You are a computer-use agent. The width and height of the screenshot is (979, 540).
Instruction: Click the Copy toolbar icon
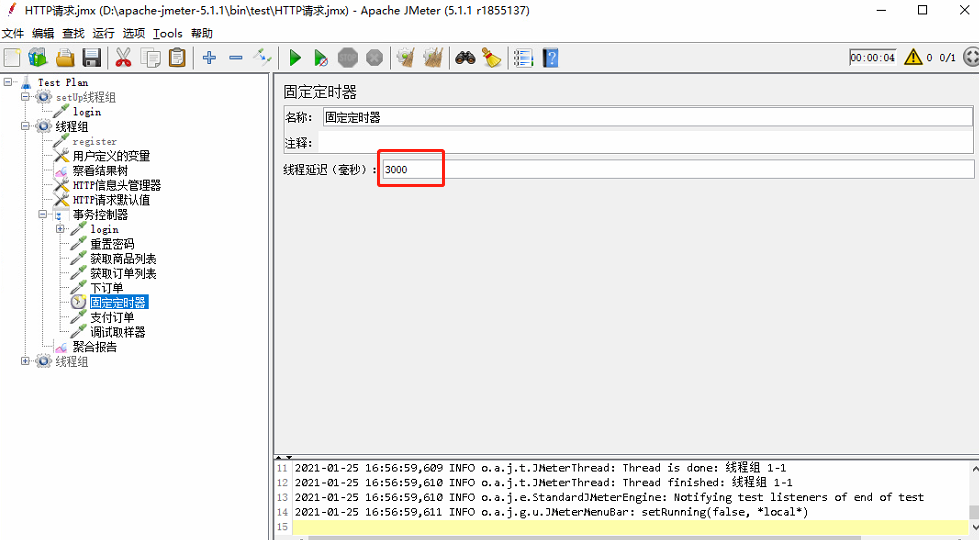[150, 58]
